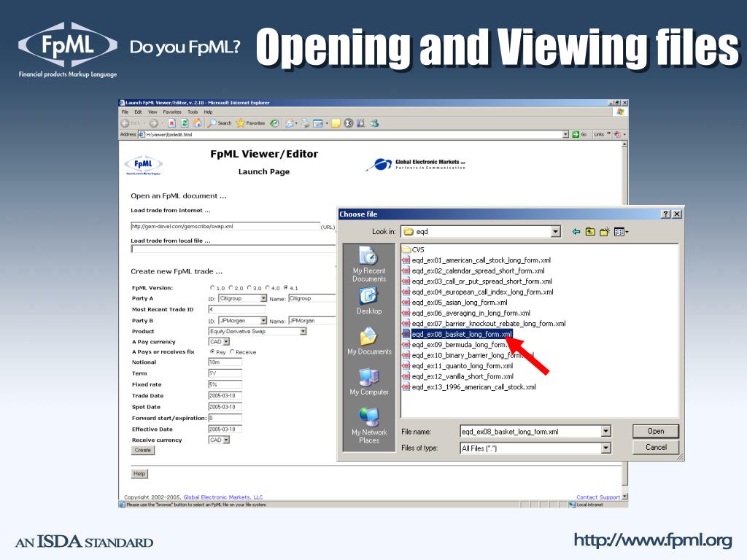Open the Product dropdown
Viewport: 747px width, 560px height.
click(303, 332)
